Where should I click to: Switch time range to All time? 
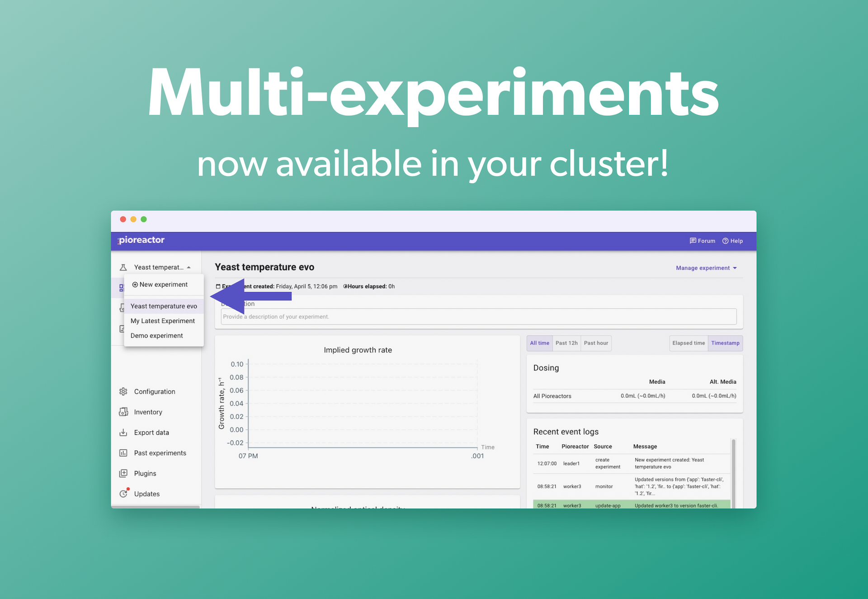pos(539,343)
